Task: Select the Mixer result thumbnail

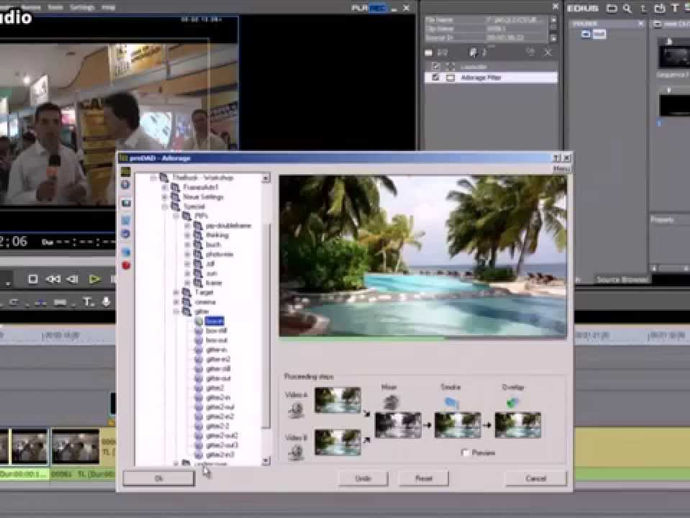Action: pyautogui.click(x=398, y=425)
